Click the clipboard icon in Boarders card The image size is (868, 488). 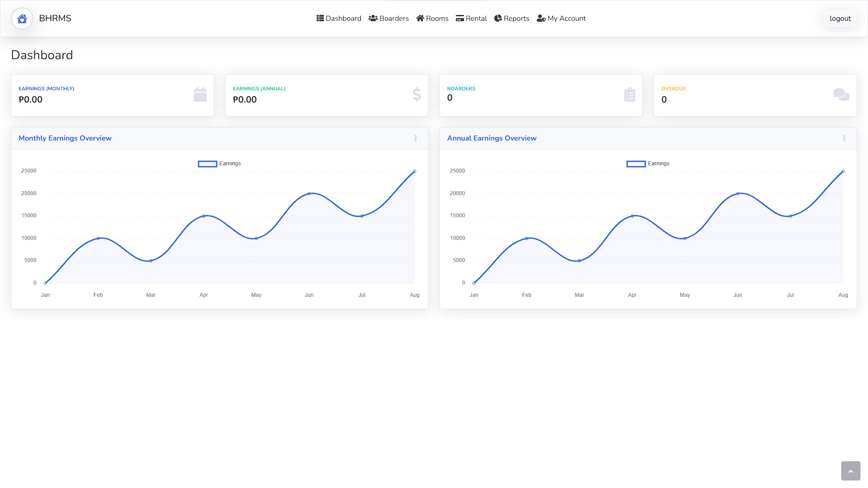[x=630, y=95]
